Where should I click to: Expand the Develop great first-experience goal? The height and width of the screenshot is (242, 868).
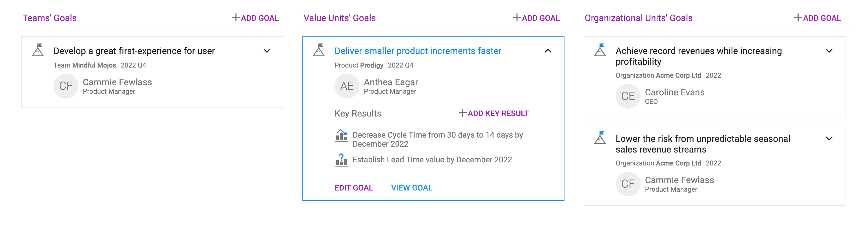267,51
